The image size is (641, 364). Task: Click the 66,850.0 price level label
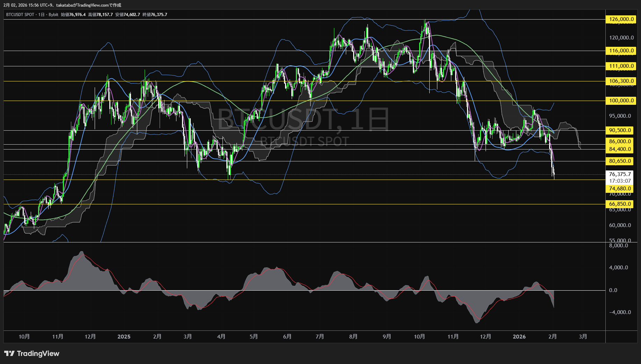(620, 204)
